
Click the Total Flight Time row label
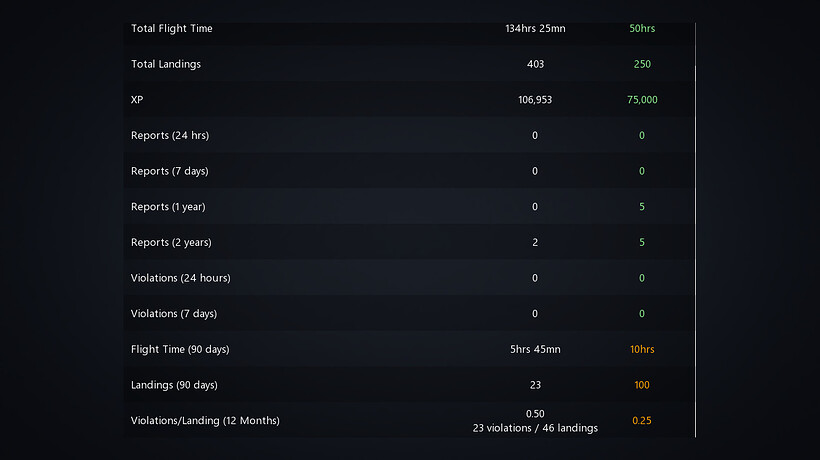pyautogui.click(x=172, y=29)
